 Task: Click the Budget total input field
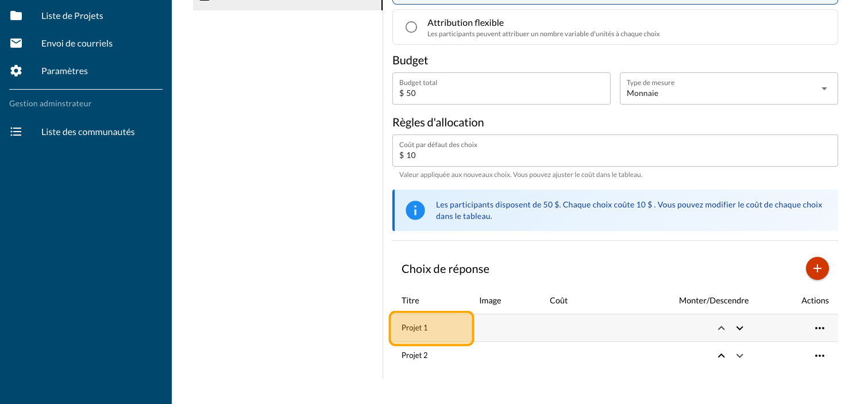pos(501,93)
